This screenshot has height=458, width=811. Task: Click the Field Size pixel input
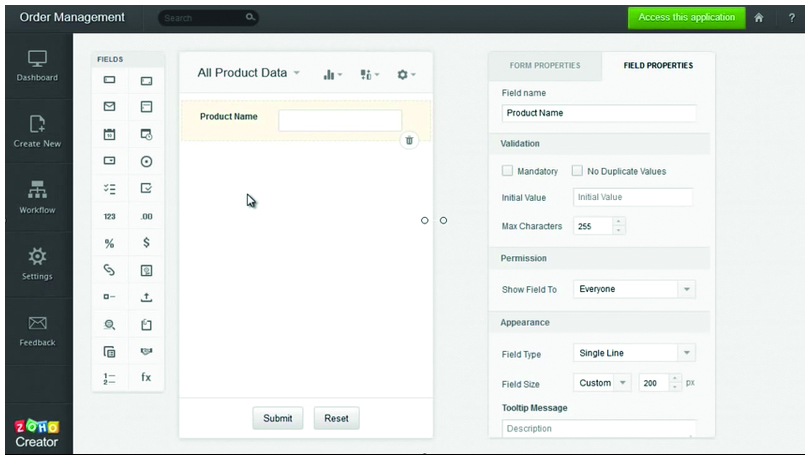tap(654, 383)
